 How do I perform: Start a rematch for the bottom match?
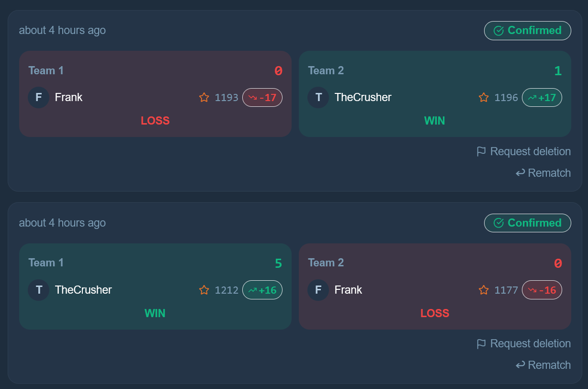click(543, 365)
